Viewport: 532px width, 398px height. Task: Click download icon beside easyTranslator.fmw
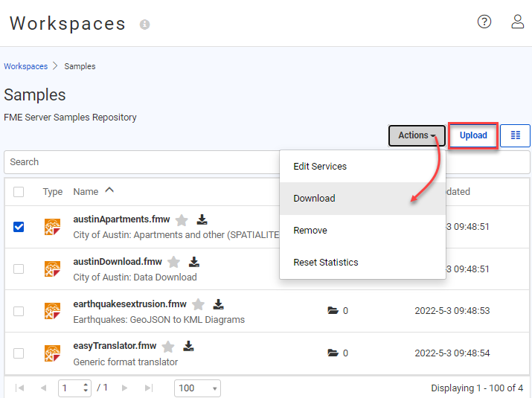coord(188,346)
